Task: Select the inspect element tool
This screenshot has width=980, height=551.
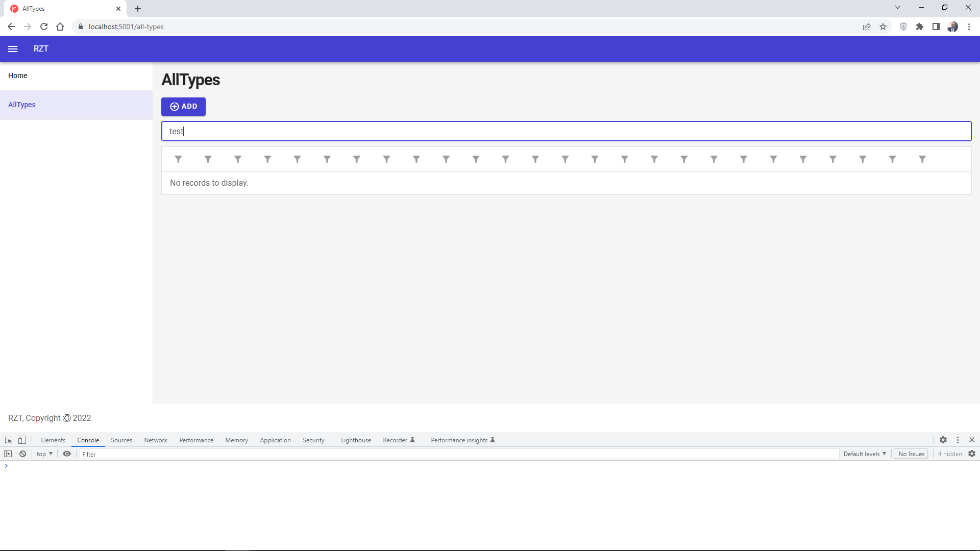Action: pyautogui.click(x=8, y=440)
